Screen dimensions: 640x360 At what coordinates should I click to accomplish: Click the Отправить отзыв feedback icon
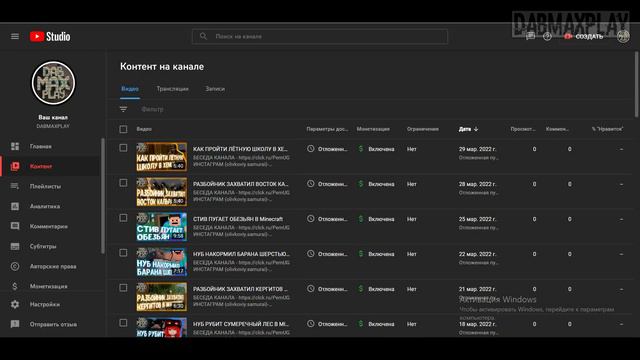click(15, 324)
